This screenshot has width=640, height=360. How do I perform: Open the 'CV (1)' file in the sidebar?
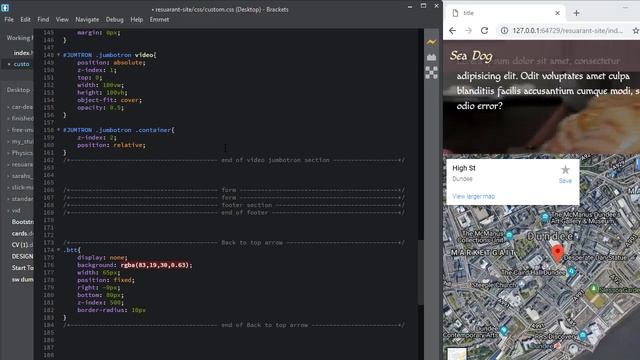[x=22, y=245]
